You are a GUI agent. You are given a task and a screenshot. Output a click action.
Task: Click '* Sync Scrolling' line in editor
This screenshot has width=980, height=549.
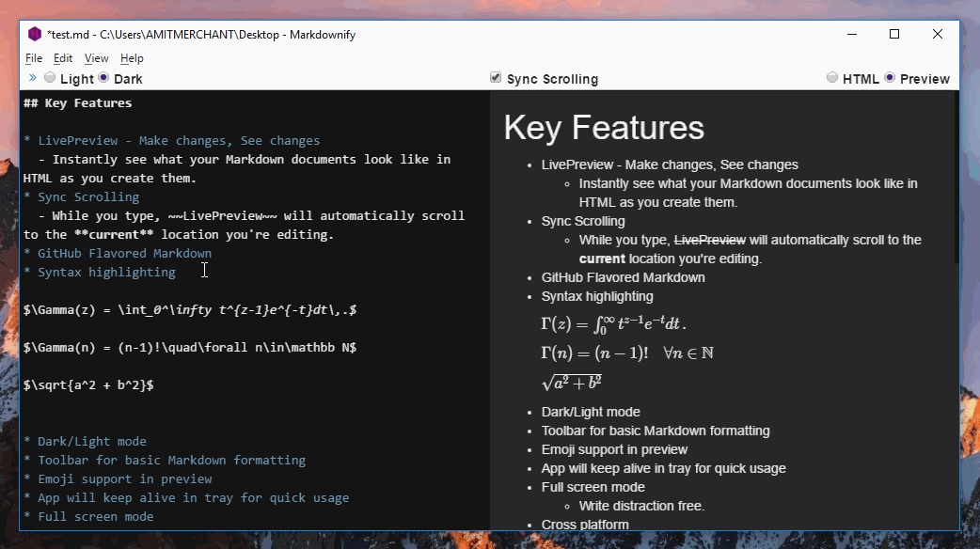point(81,196)
